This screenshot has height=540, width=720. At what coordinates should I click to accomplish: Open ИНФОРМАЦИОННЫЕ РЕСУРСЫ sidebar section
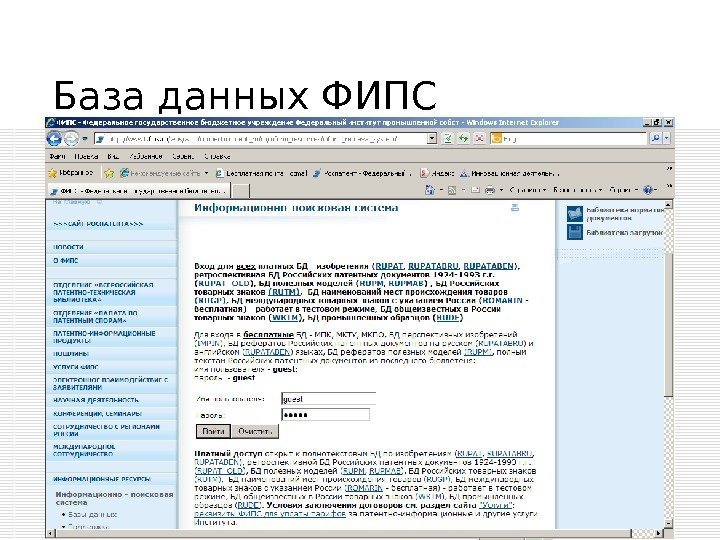coord(101,478)
